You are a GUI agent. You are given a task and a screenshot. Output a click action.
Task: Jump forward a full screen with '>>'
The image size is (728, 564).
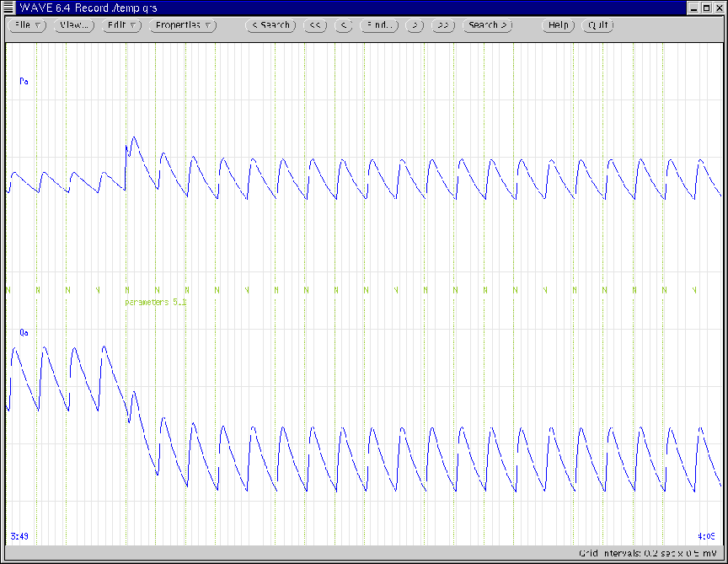pyautogui.click(x=443, y=25)
